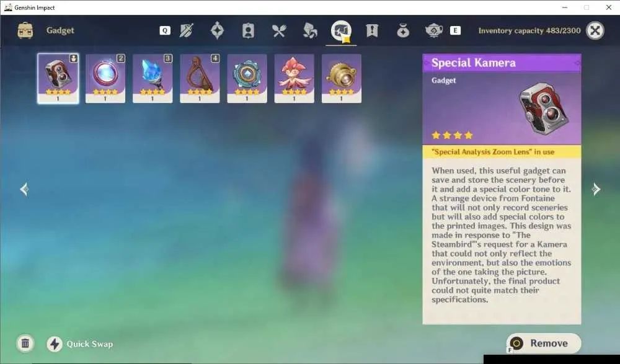Select the Quest items tab icon
This screenshot has height=364, width=620.
[372, 30]
